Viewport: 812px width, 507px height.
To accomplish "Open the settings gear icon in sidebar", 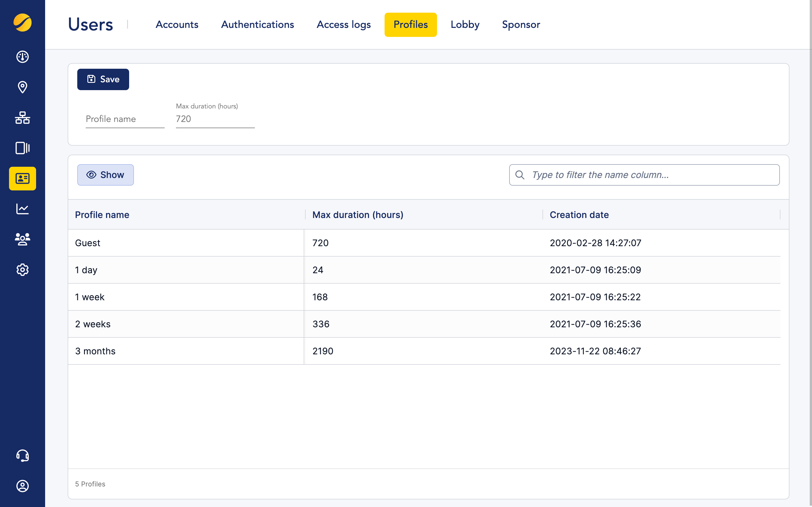I will point(22,269).
